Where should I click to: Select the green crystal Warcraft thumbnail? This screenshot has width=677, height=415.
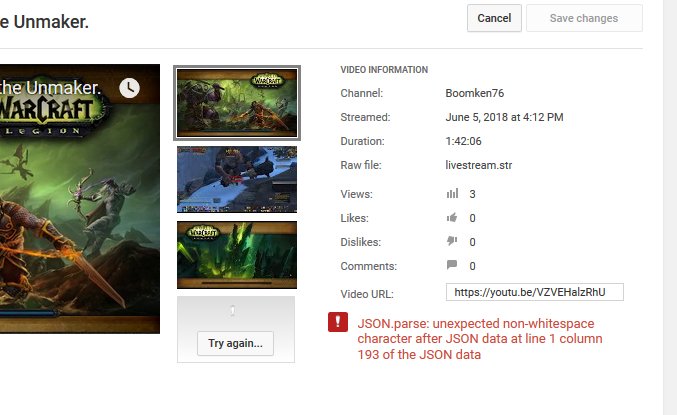point(237,255)
